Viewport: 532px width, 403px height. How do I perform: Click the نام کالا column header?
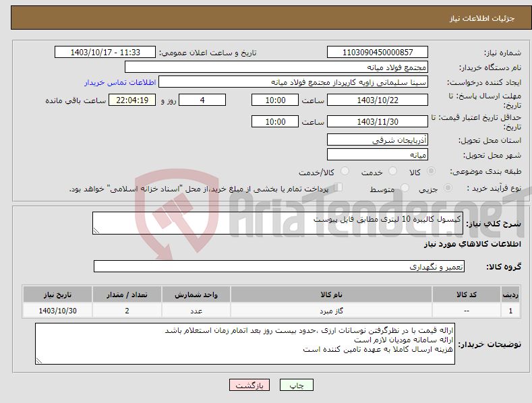[331, 294]
